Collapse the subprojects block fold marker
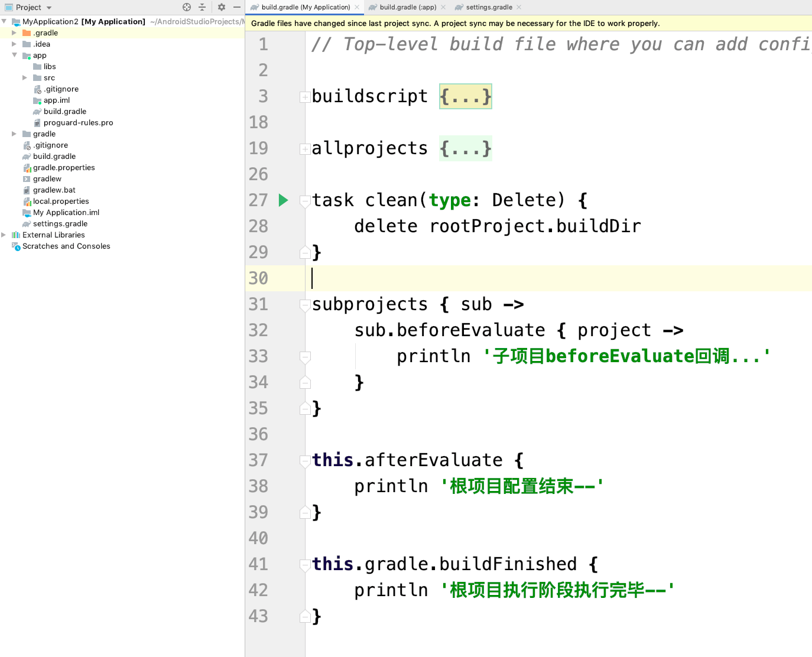The width and height of the screenshot is (812, 657). tap(305, 305)
